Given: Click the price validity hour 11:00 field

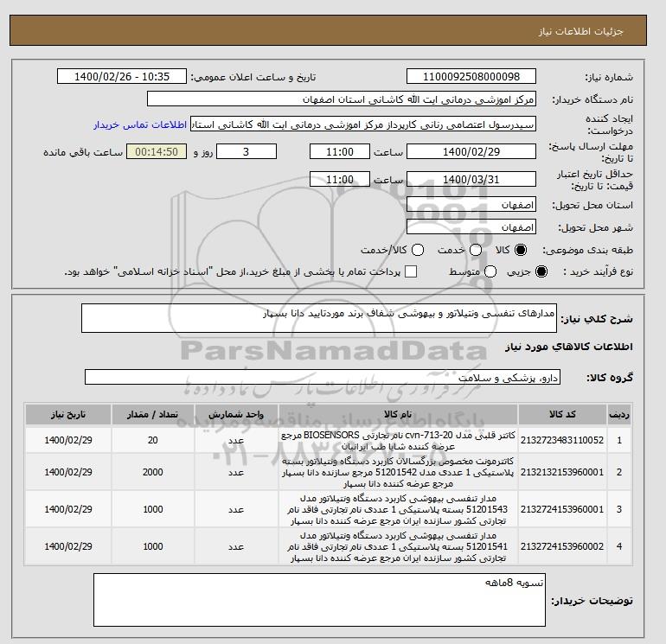Looking at the screenshot, I should click(340, 180).
